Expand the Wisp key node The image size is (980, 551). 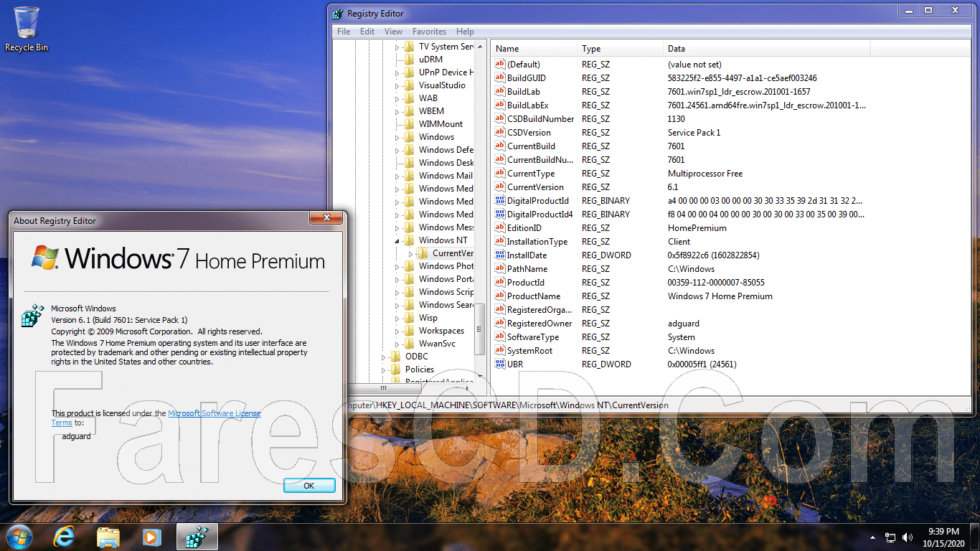[397, 318]
